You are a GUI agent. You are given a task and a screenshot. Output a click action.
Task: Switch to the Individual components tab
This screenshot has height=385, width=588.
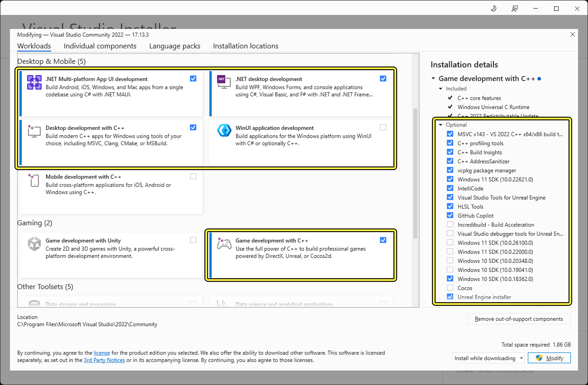coord(100,46)
